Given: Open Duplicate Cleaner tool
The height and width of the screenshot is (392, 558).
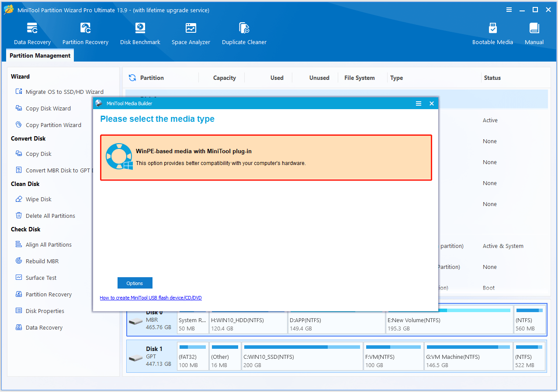Looking at the screenshot, I should (x=244, y=34).
